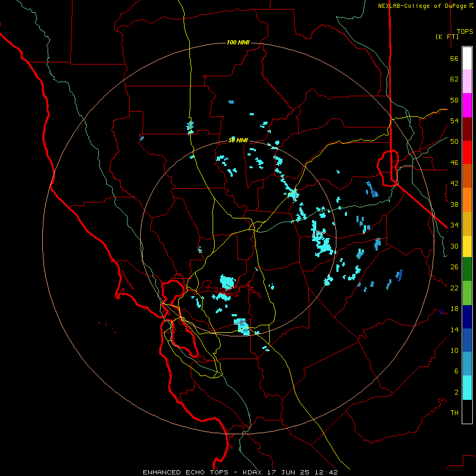Click the black TH swatch at legend bottom
The image size is (476, 476).
[x=467, y=411]
